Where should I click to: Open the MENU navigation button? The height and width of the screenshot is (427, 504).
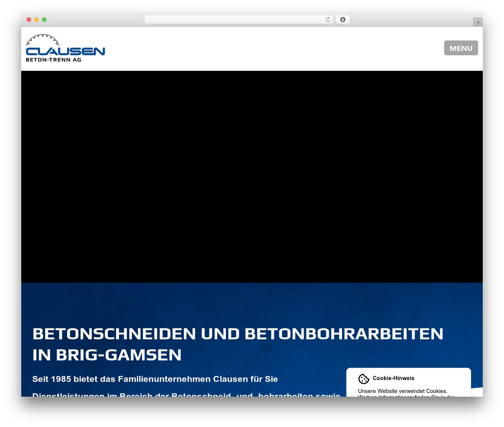coord(461,48)
